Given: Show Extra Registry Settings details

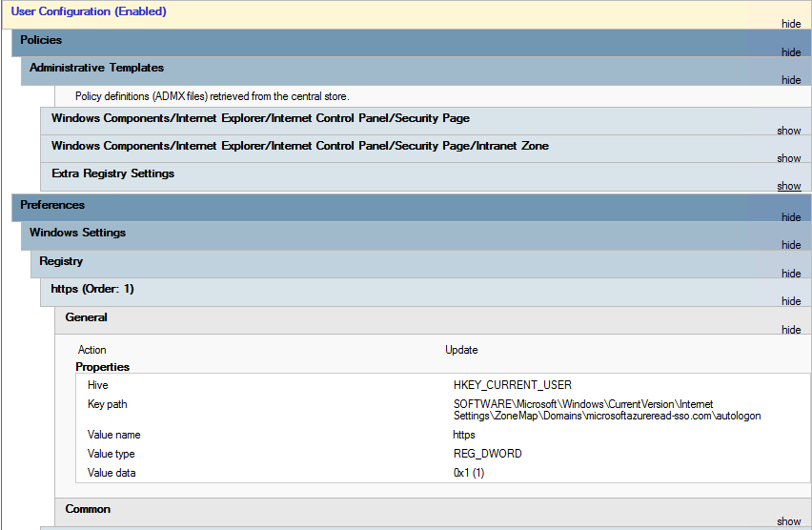Looking at the screenshot, I should click(788, 186).
